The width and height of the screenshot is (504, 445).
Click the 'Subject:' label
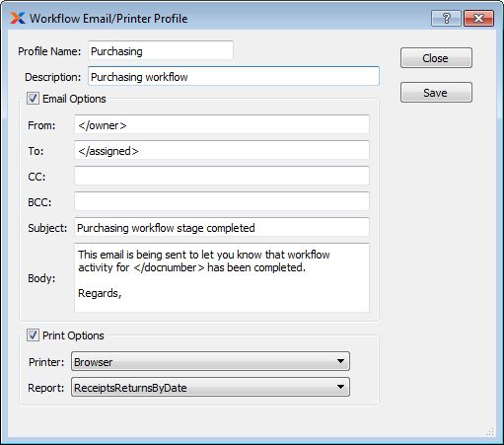[x=47, y=228]
